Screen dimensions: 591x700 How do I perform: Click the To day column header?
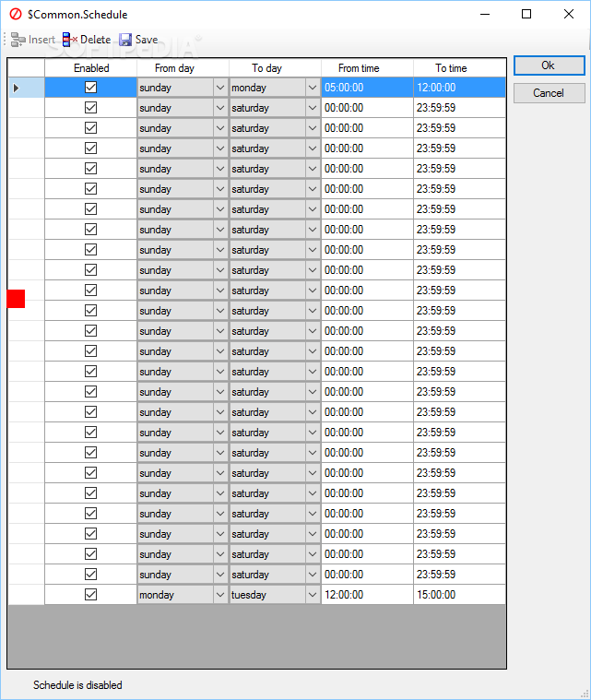276,68
